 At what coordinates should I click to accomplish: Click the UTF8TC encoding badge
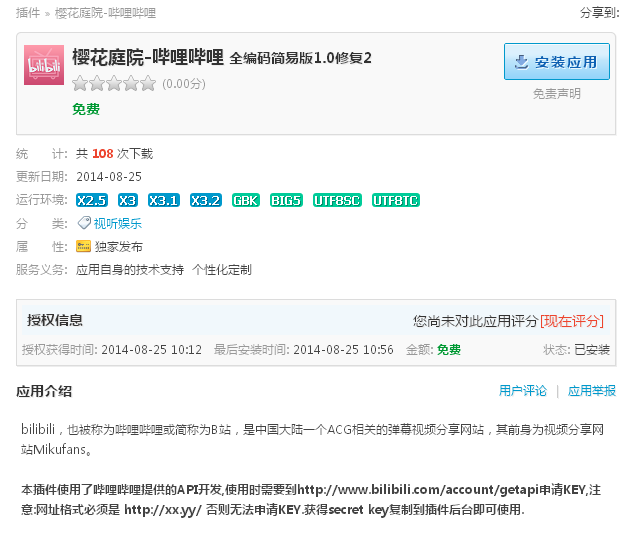396,200
